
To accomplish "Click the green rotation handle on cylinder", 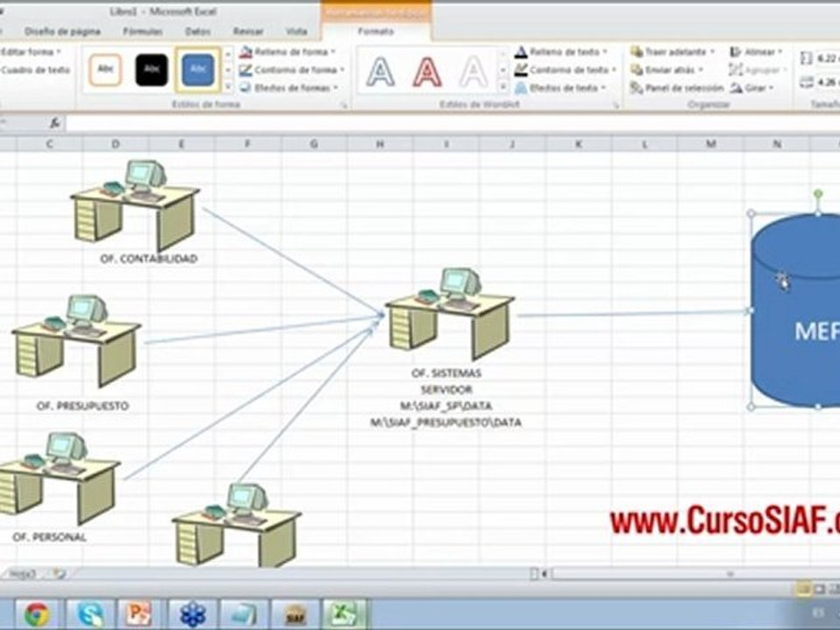I will [x=818, y=193].
